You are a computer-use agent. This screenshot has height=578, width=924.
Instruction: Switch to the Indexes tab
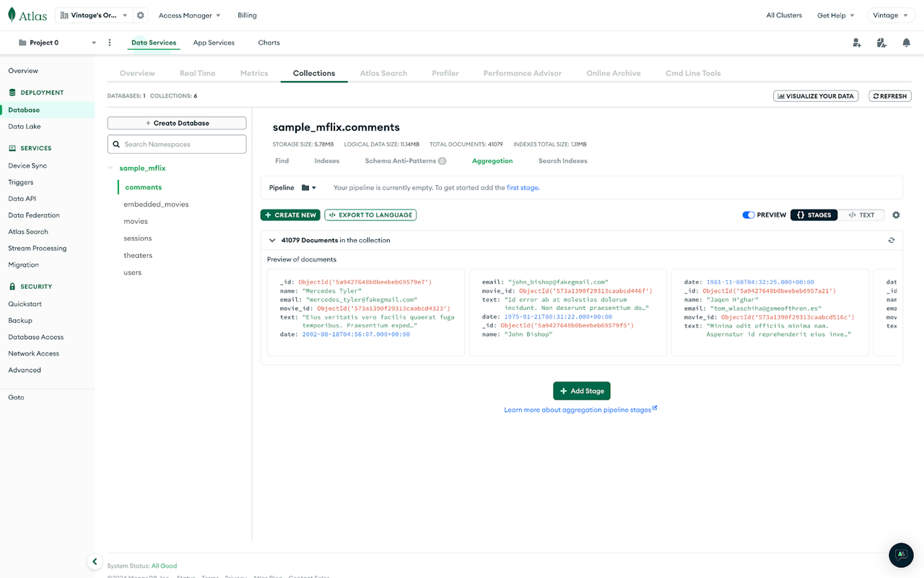tap(326, 160)
